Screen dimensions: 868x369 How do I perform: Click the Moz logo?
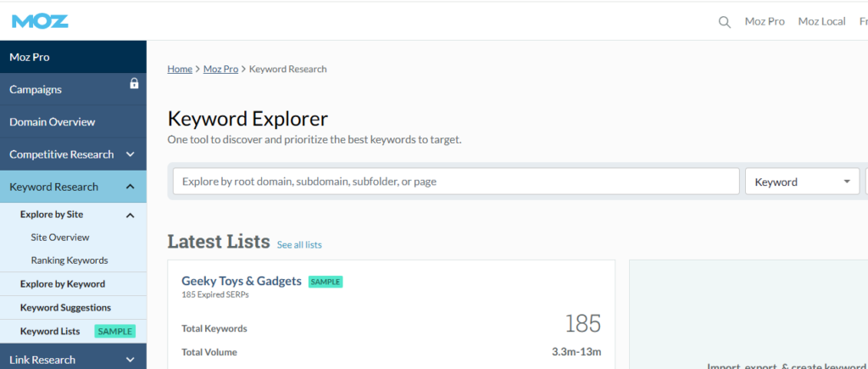(40, 21)
